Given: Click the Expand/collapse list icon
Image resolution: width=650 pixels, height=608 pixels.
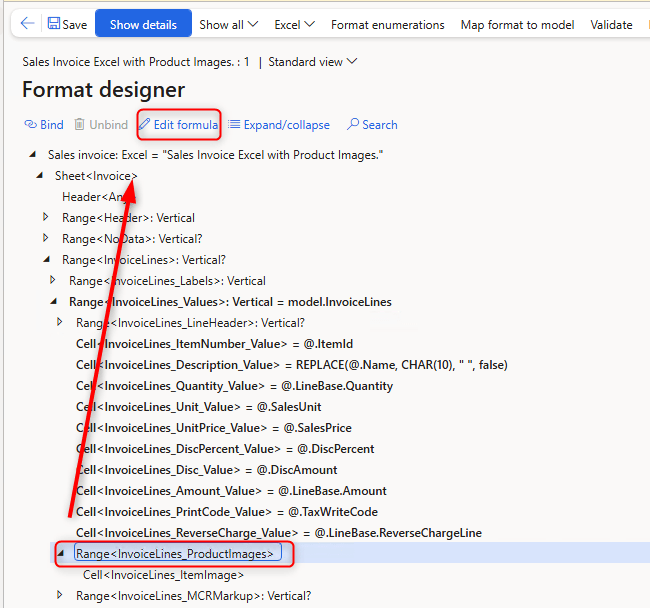Looking at the screenshot, I should pos(234,125).
